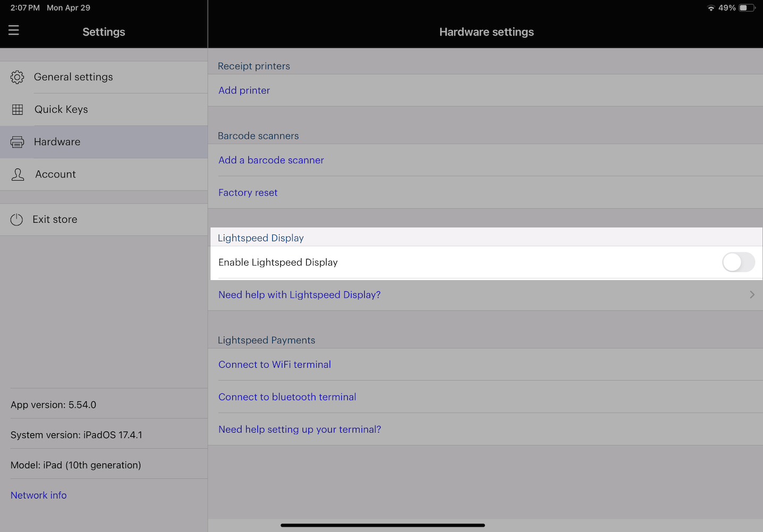Click the Wi-Fi status icon
Screen dimensions: 763x532
[711, 7]
